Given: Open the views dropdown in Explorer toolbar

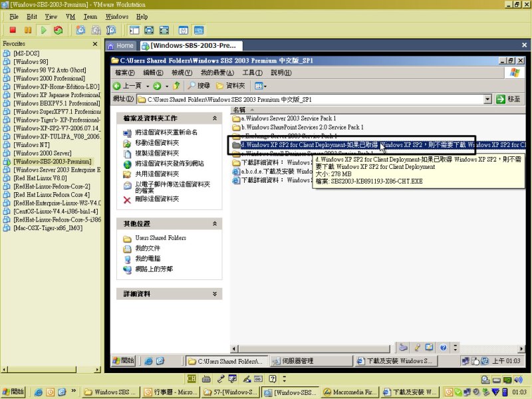Looking at the screenshot, I should coord(261,86).
